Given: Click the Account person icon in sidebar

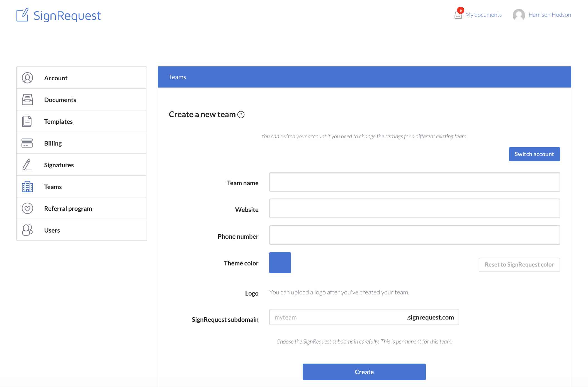Looking at the screenshot, I should pyautogui.click(x=27, y=78).
